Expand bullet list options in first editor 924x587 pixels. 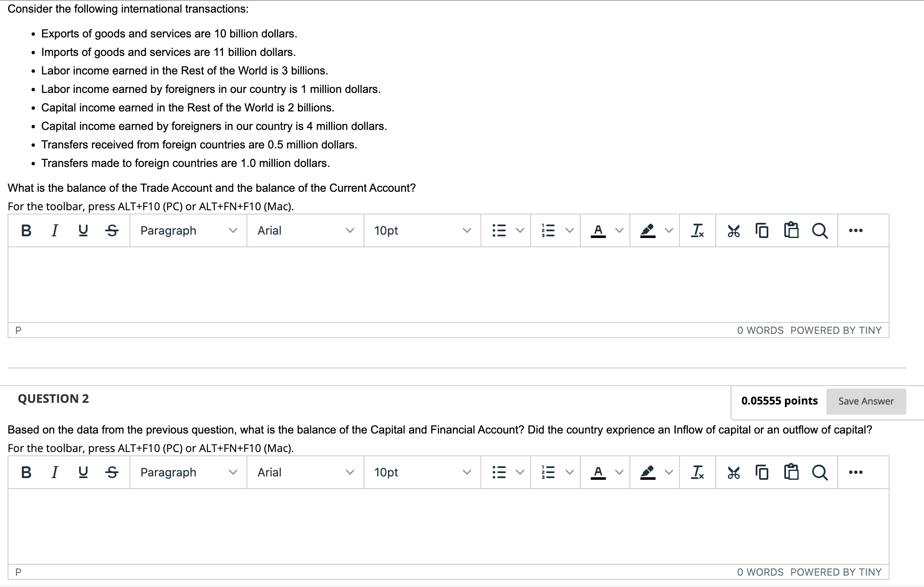point(520,230)
